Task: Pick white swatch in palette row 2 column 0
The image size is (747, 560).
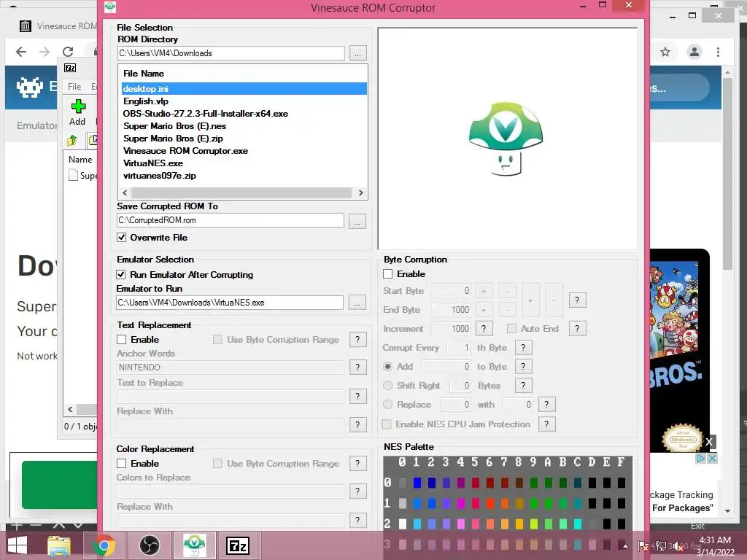Action: (x=403, y=524)
